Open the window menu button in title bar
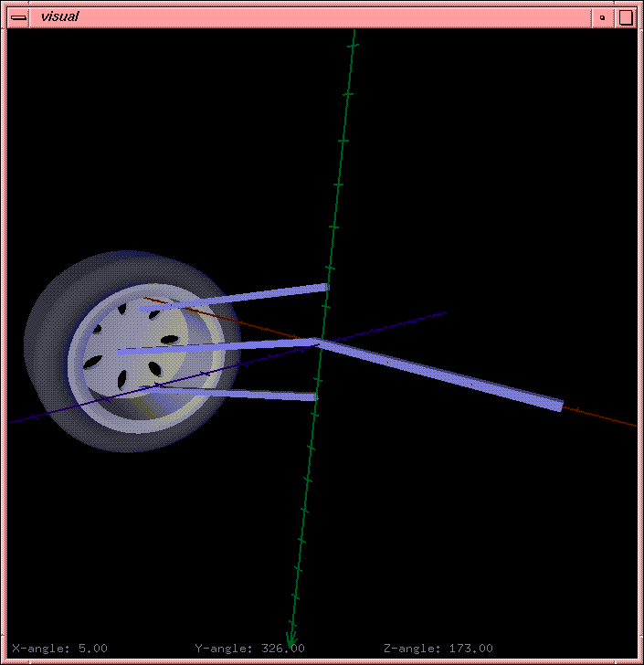 tap(18, 18)
